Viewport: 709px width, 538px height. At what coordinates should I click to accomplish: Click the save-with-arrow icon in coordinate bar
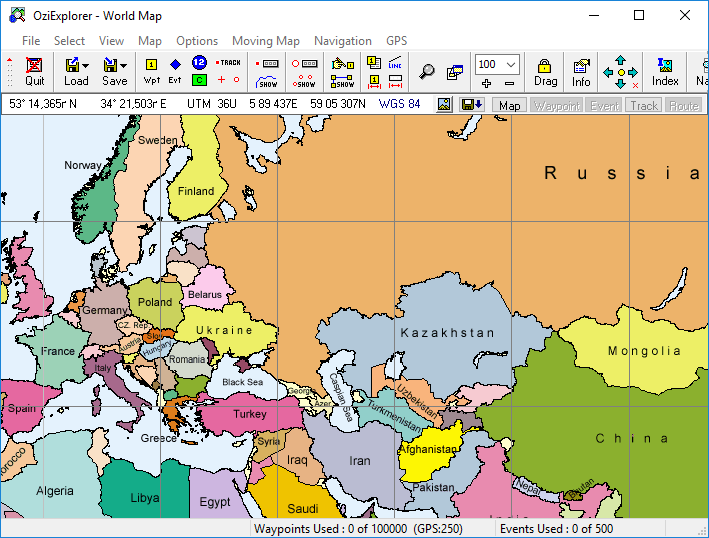(472, 105)
